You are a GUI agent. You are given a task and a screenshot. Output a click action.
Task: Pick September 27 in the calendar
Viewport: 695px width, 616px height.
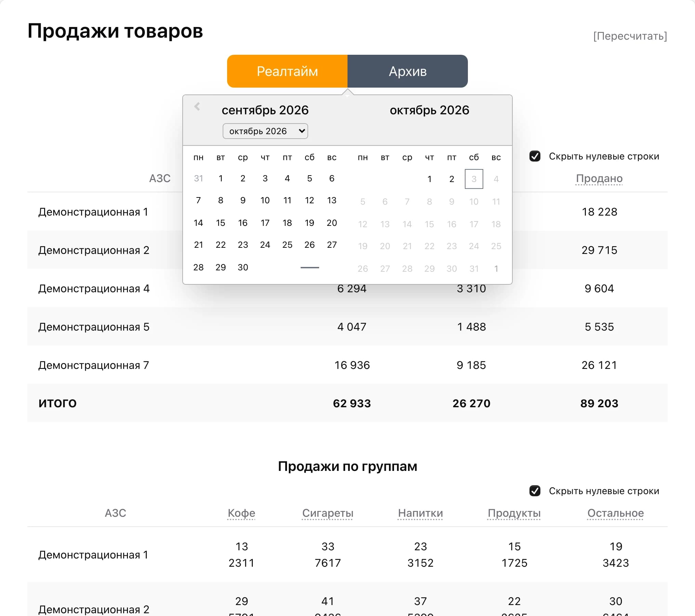coord(332,245)
